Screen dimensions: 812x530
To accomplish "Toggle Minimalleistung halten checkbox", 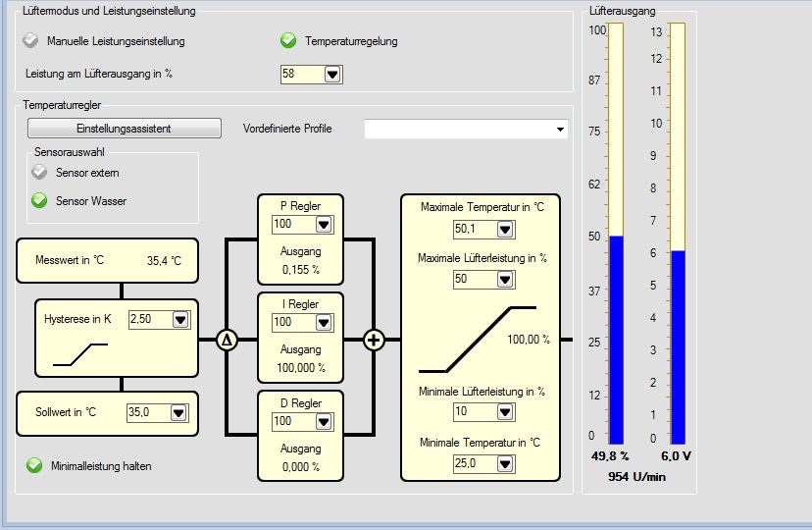I will coord(34,466).
